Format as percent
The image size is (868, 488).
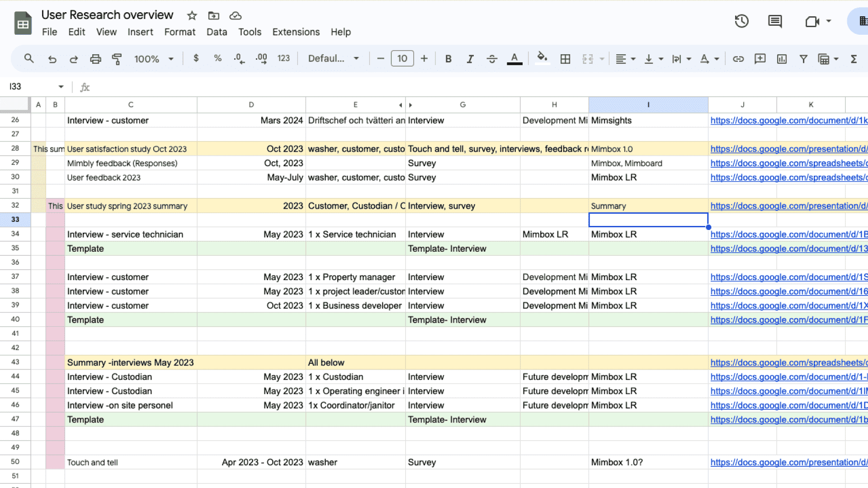217,58
